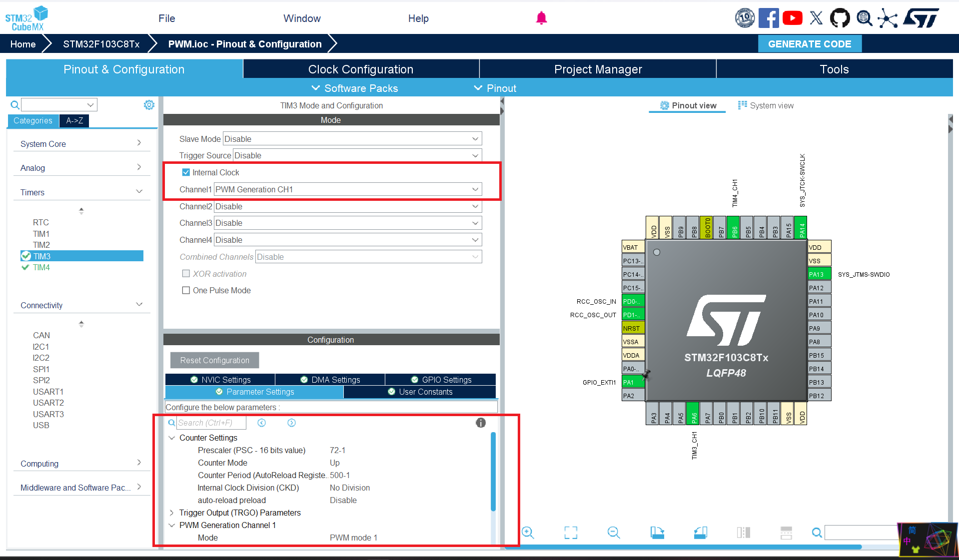Zoom out of the pinout view
959x560 pixels.
click(614, 533)
